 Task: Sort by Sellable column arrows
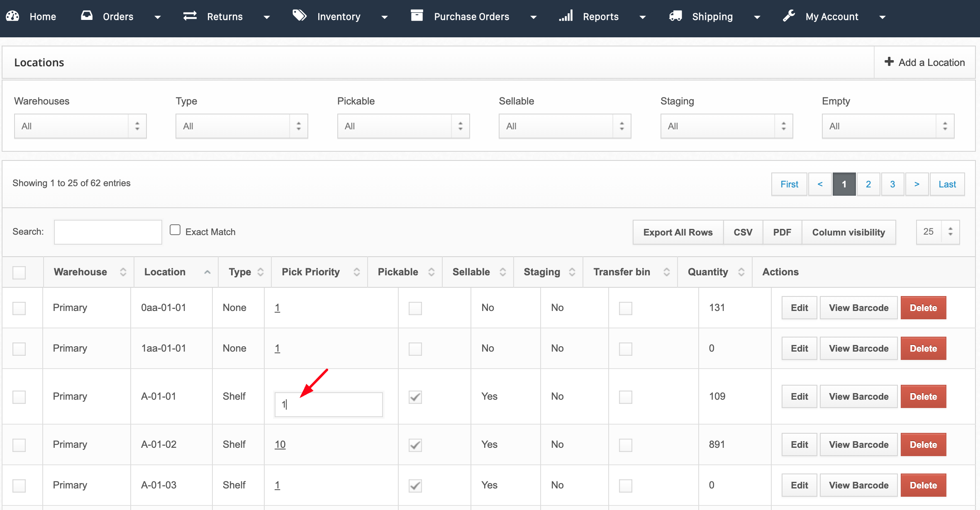(503, 272)
